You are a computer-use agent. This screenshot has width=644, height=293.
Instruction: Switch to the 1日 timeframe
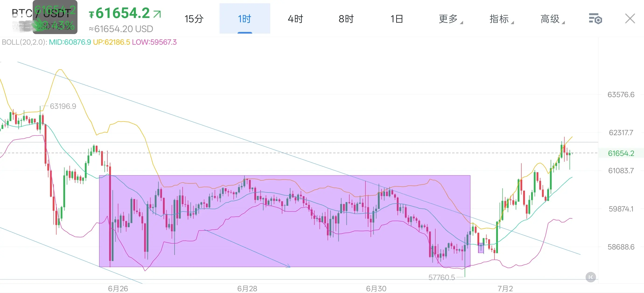pos(397,19)
